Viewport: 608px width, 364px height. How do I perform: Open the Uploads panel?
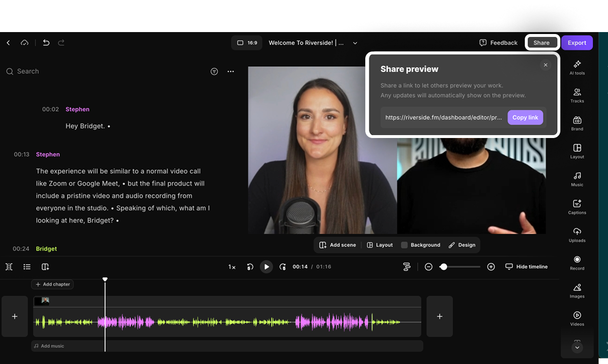coord(577,234)
